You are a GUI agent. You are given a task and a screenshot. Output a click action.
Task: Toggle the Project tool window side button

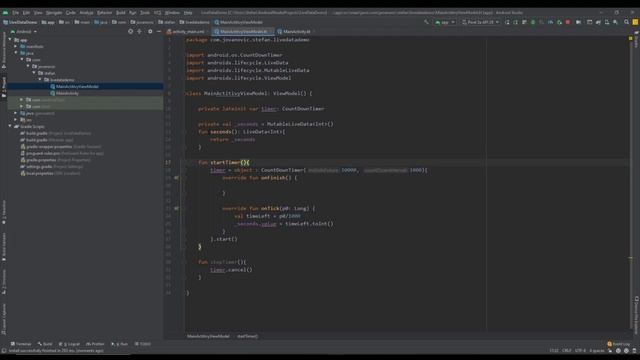click(4, 87)
